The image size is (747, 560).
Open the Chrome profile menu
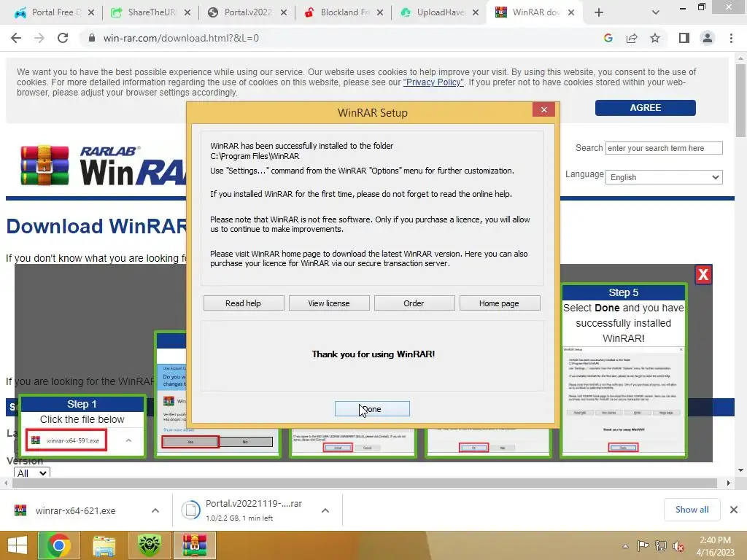(708, 38)
